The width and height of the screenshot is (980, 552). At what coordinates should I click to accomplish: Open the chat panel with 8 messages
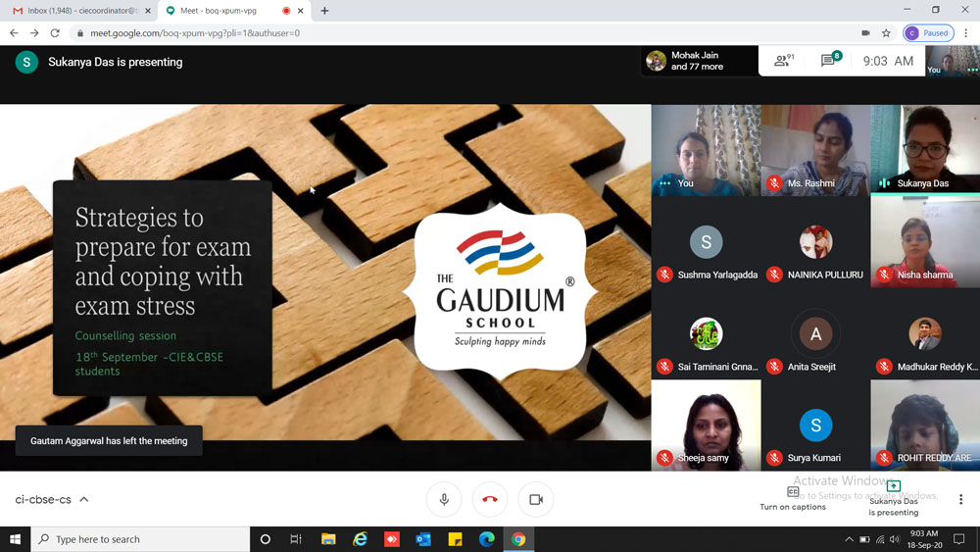831,60
